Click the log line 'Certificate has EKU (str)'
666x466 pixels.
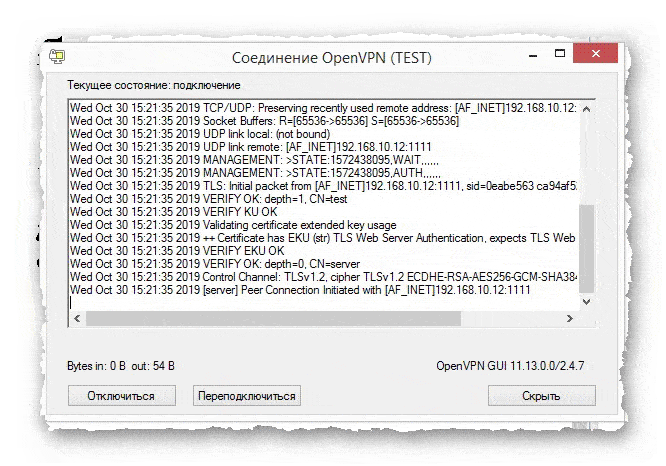pyautogui.click(x=323, y=238)
